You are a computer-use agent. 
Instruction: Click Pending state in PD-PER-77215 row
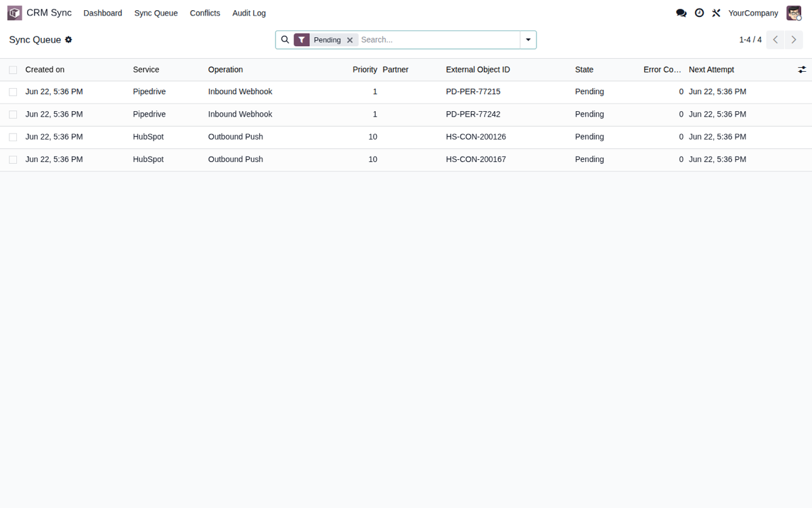[589, 91]
